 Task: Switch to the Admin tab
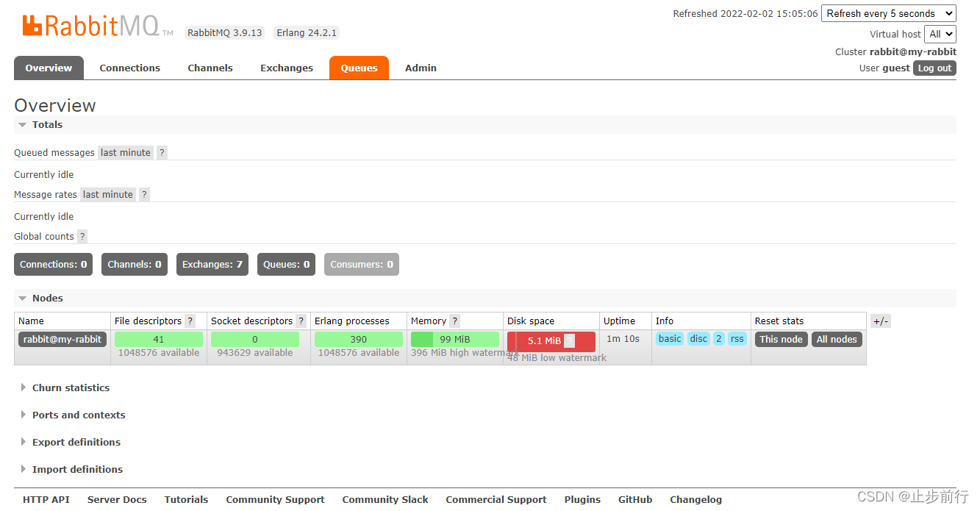pos(421,68)
